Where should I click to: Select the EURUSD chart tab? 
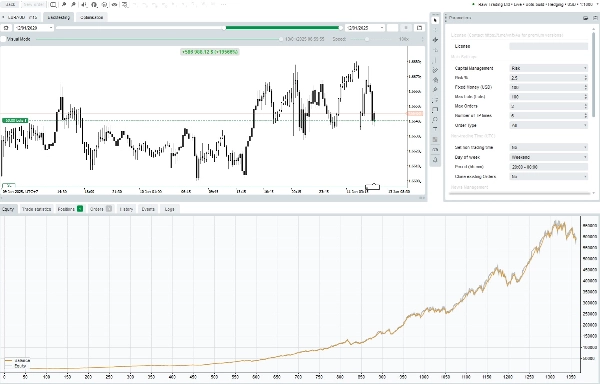[20, 17]
